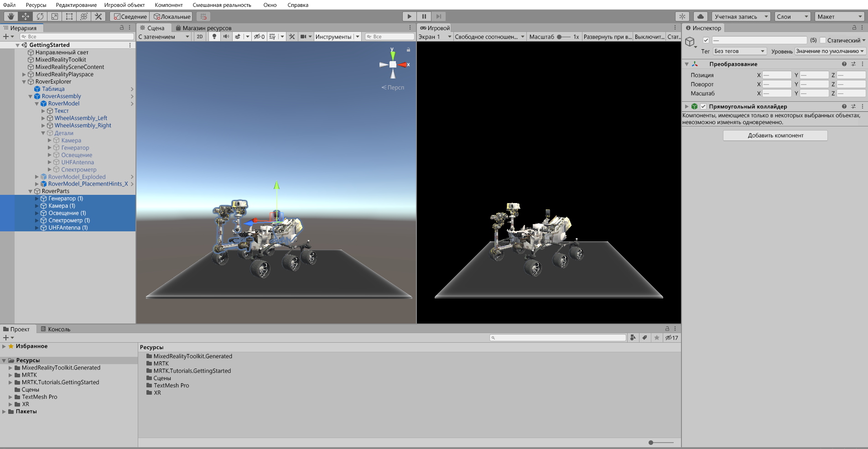This screenshot has height=449, width=868.
Task: Toggle Развернуть при воспроизведении button in Game view
Action: point(608,37)
